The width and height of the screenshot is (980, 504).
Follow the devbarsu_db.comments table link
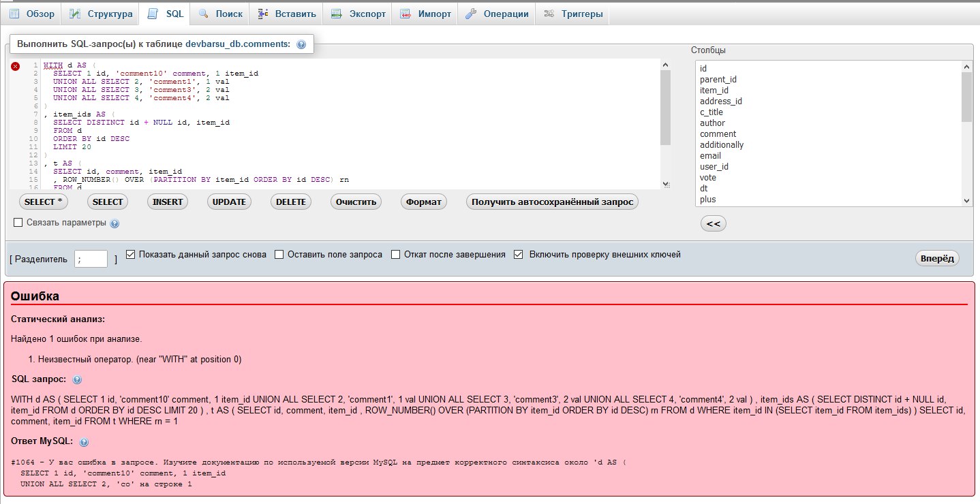click(238, 44)
